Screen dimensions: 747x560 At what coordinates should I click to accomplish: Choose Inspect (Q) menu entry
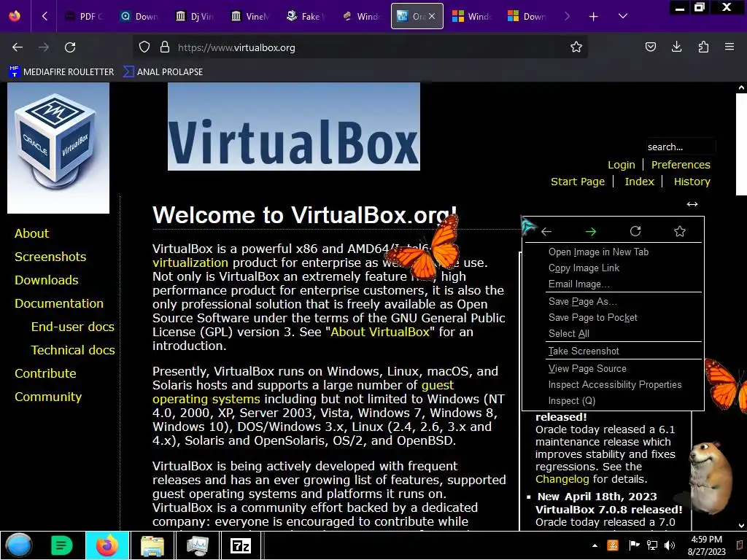tap(613, 400)
